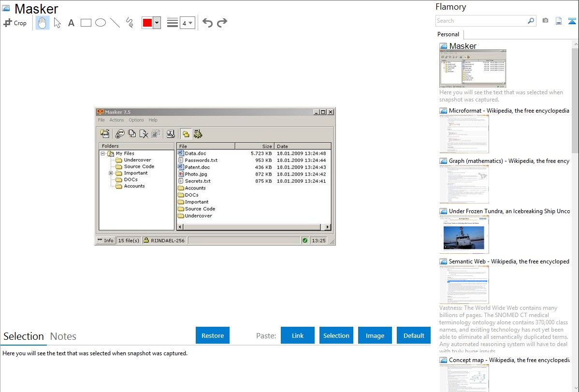Click the document page icon beside the camera
The width and height of the screenshot is (579, 392).
[559, 21]
